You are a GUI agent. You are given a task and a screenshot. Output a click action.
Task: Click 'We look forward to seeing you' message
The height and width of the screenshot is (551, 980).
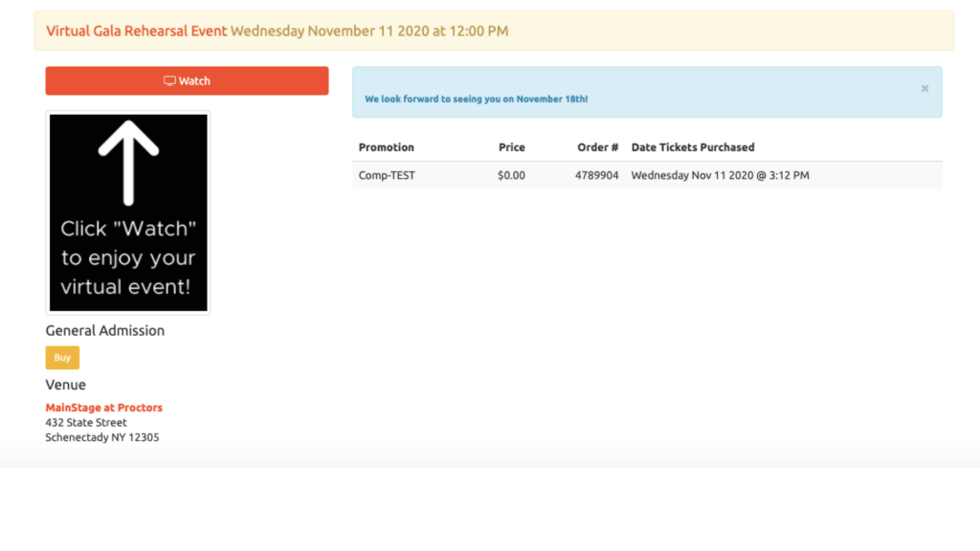pyautogui.click(x=477, y=99)
